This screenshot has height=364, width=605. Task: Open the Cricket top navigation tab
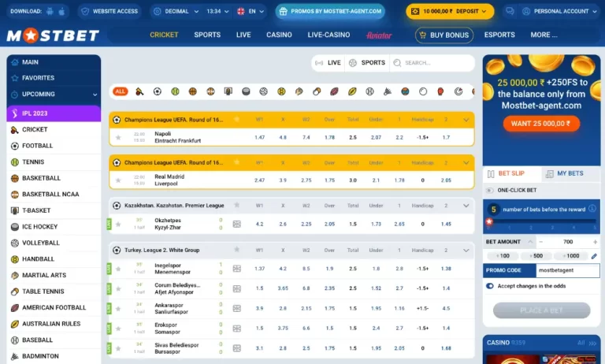[x=164, y=35]
